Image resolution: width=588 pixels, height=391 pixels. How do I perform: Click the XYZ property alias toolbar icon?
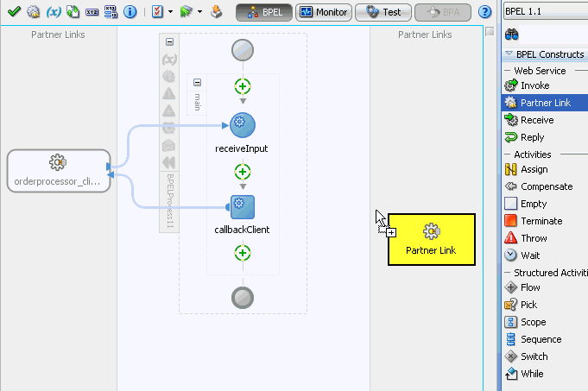point(92,12)
